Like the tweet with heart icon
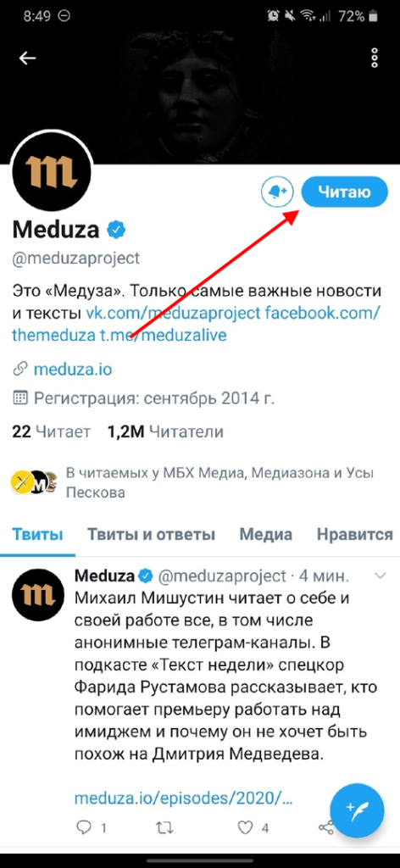Image resolution: width=400 pixels, height=868 pixels. click(x=245, y=827)
